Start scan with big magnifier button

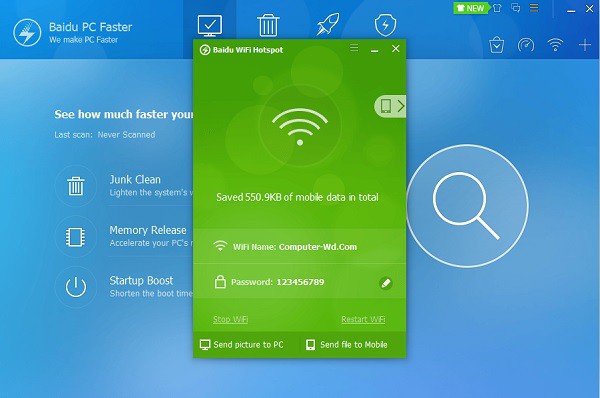pos(467,206)
